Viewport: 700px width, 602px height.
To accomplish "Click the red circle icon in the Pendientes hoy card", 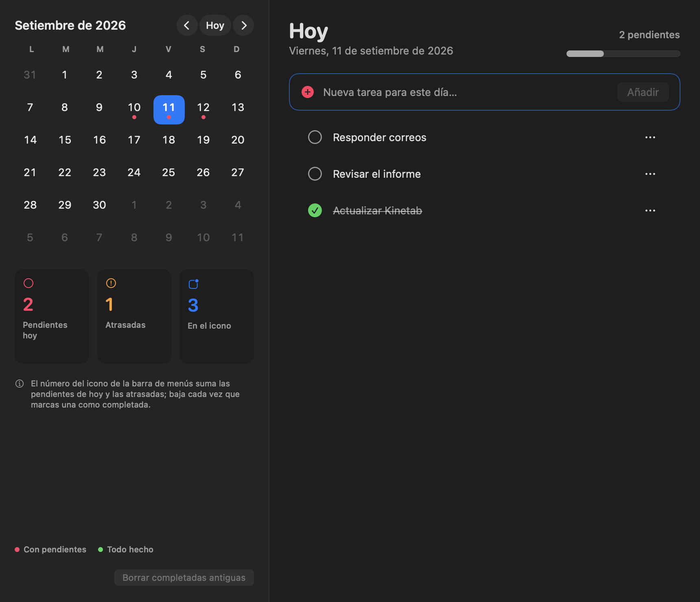I will (x=28, y=283).
